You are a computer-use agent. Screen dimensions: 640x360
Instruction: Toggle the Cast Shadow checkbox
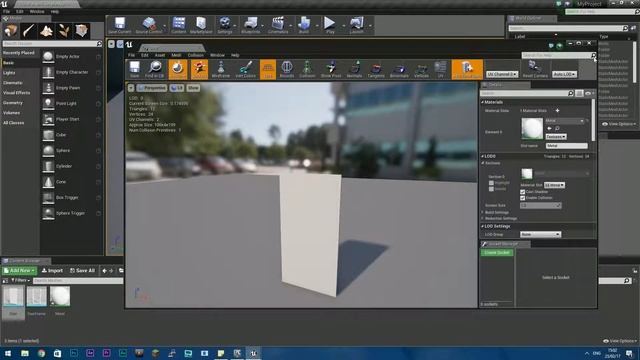coord(522,191)
